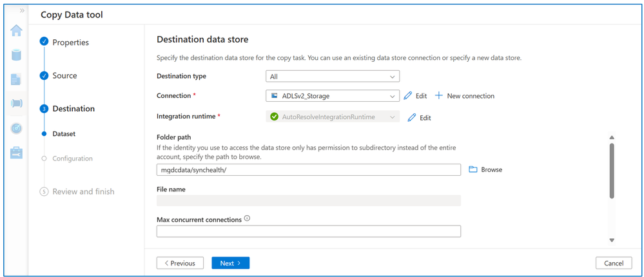Click the info icon by Max concurrent connections

point(247,219)
